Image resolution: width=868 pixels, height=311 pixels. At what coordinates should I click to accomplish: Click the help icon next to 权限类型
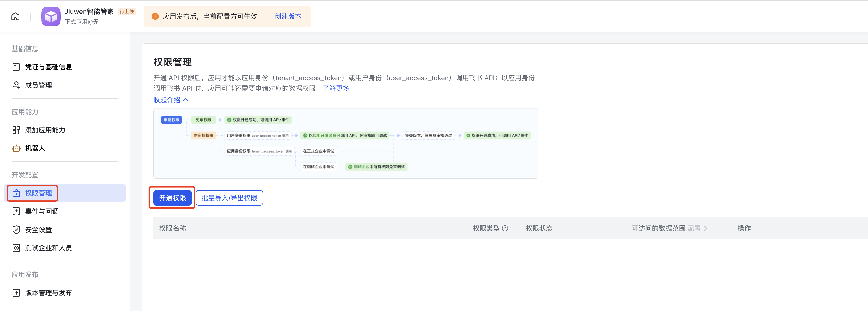click(x=505, y=228)
